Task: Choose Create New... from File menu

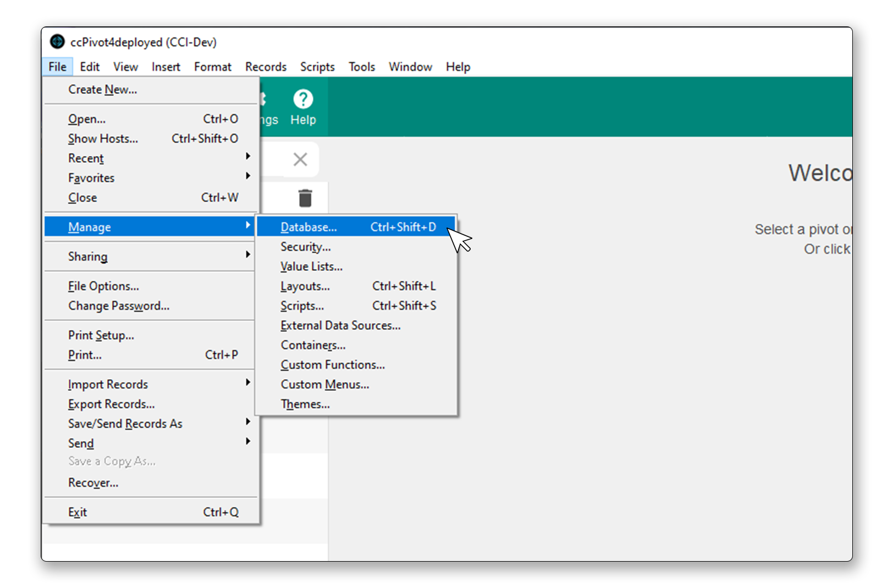Action: point(151,90)
